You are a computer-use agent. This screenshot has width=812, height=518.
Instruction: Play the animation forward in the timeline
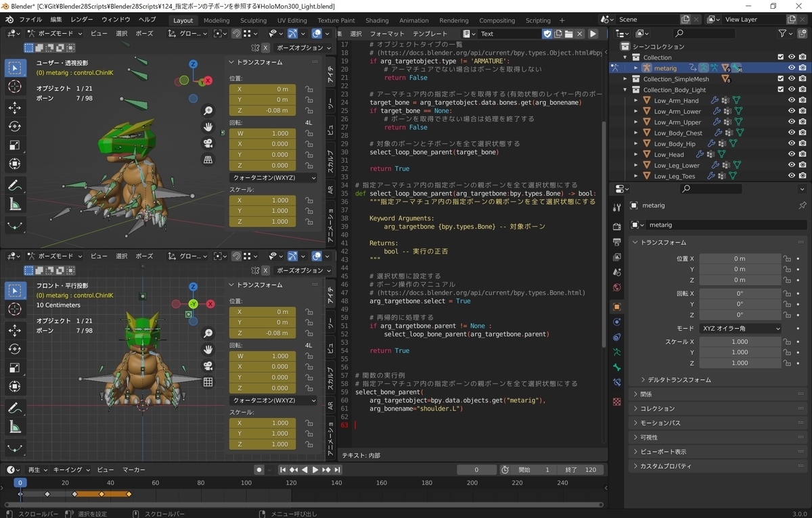pyautogui.click(x=315, y=469)
